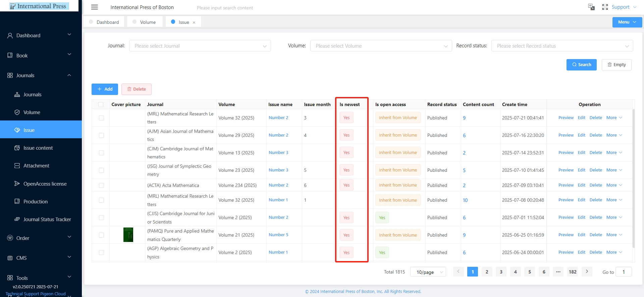Click the Add issue button
Viewport: 644px width, 297px height.
point(105,89)
